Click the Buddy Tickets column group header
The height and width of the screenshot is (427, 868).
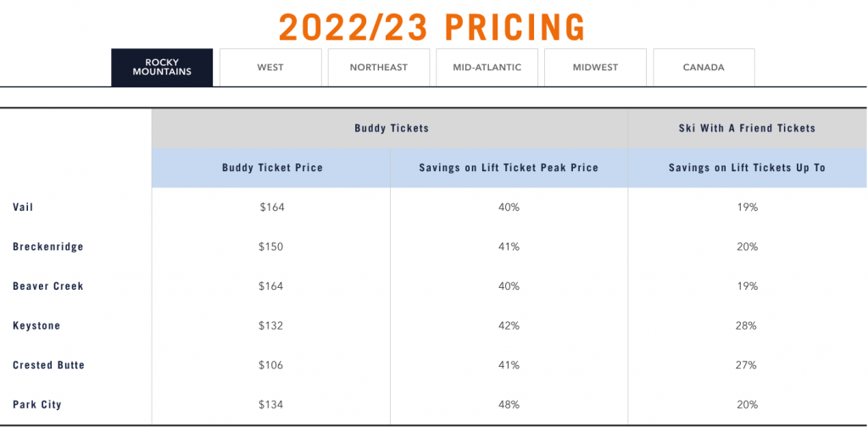pos(391,129)
